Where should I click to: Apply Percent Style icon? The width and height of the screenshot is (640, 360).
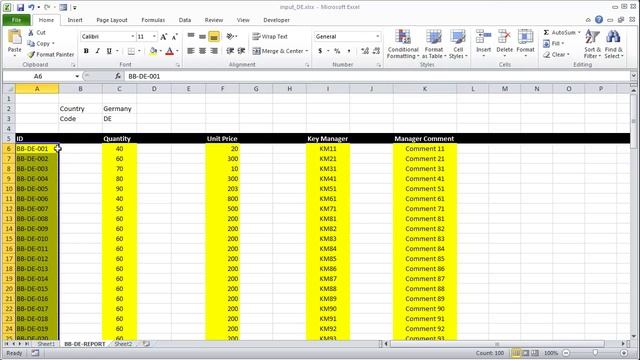pyautogui.click(x=337, y=51)
